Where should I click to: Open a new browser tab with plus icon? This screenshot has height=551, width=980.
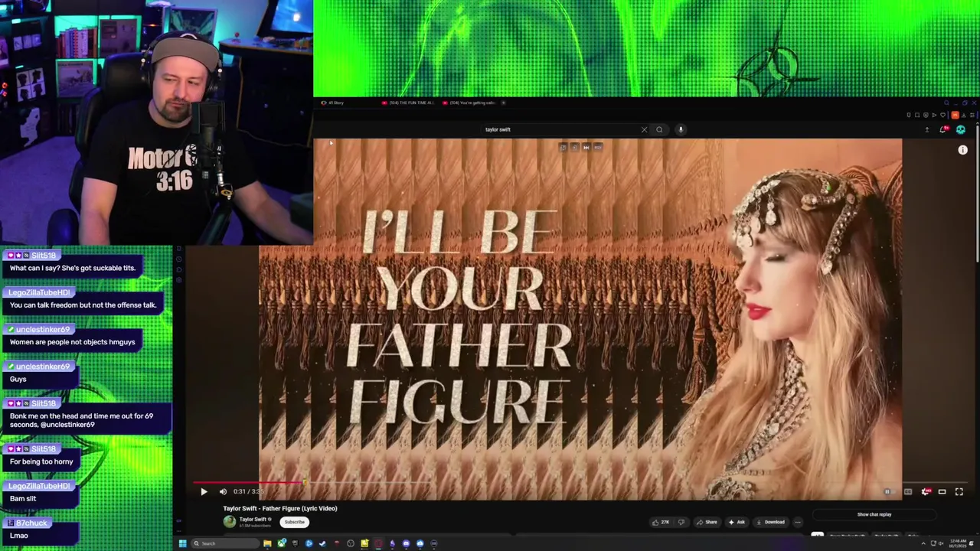pos(503,103)
